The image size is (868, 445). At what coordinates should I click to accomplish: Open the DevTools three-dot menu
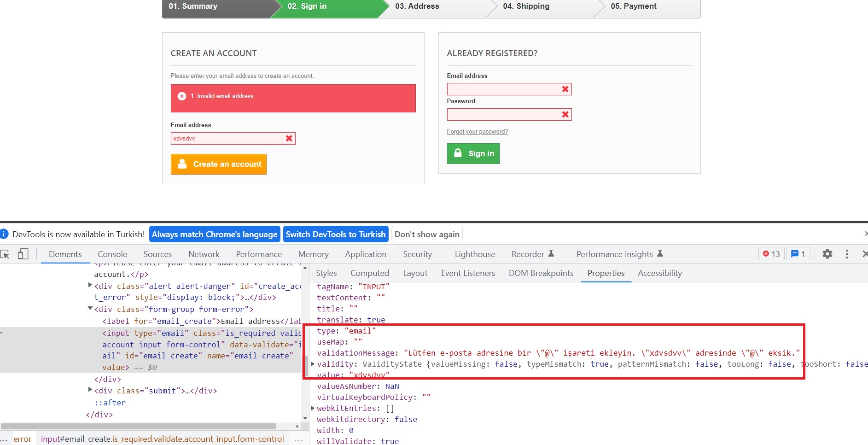(847, 254)
